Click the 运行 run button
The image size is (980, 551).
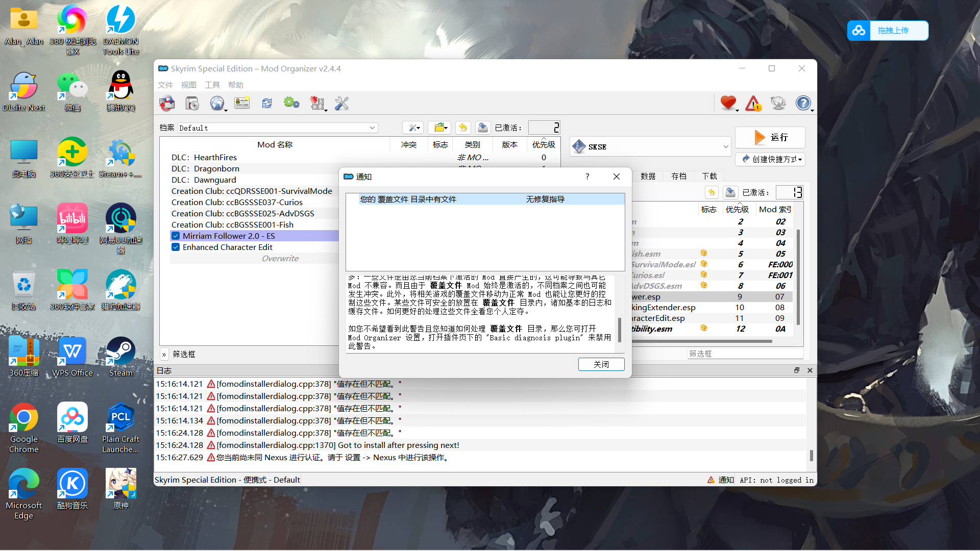click(770, 137)
